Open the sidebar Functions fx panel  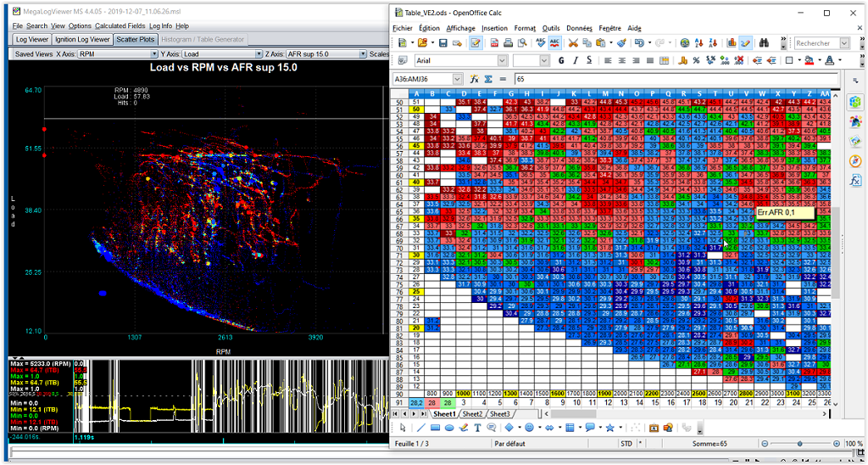tap(854, 181)
